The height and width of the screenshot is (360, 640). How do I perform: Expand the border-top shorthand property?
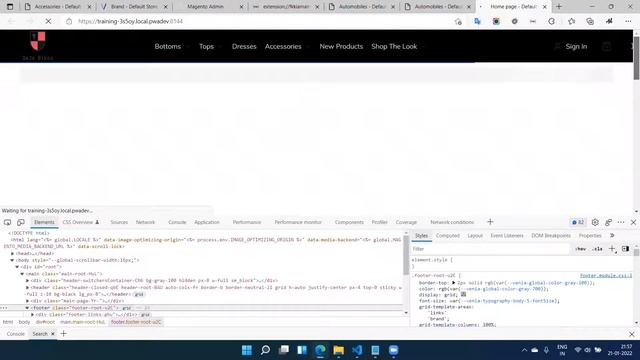[x=453, y=282]
